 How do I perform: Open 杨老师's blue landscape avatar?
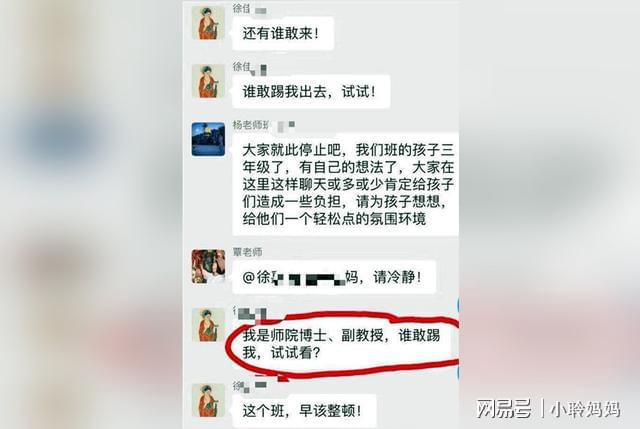point(208,139)
